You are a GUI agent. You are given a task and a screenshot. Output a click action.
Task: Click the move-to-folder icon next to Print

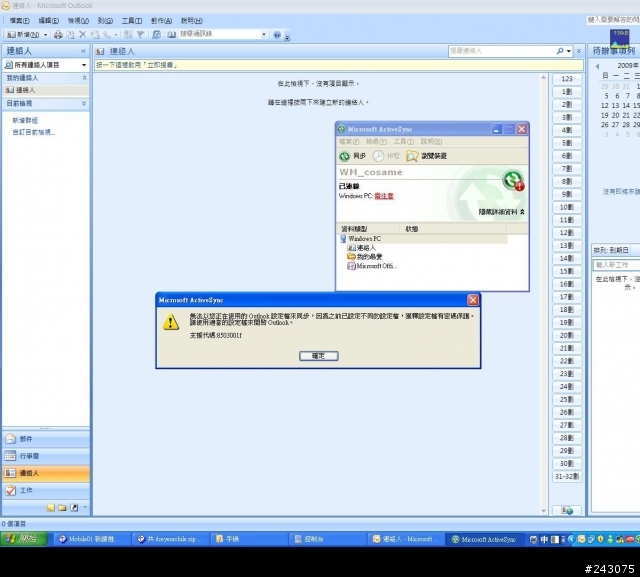tap(70, 35)
